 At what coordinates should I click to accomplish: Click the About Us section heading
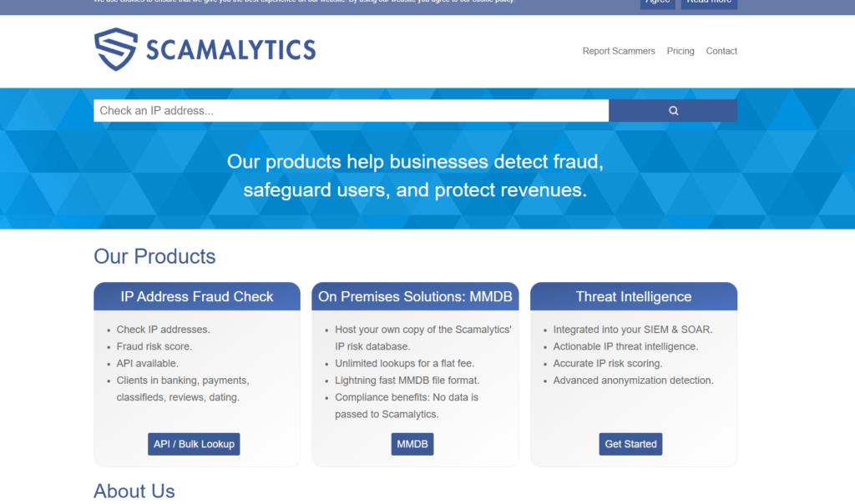(134, 491)
